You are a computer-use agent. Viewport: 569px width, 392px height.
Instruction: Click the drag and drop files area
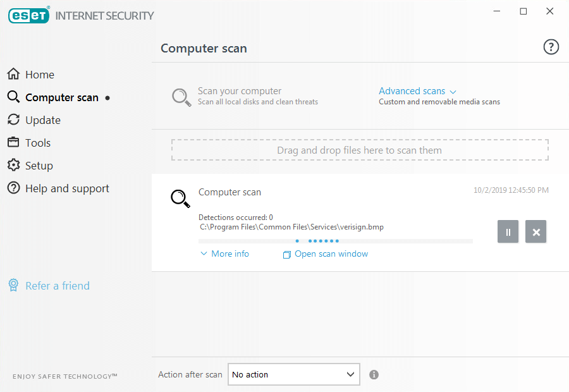click(359, 150)
